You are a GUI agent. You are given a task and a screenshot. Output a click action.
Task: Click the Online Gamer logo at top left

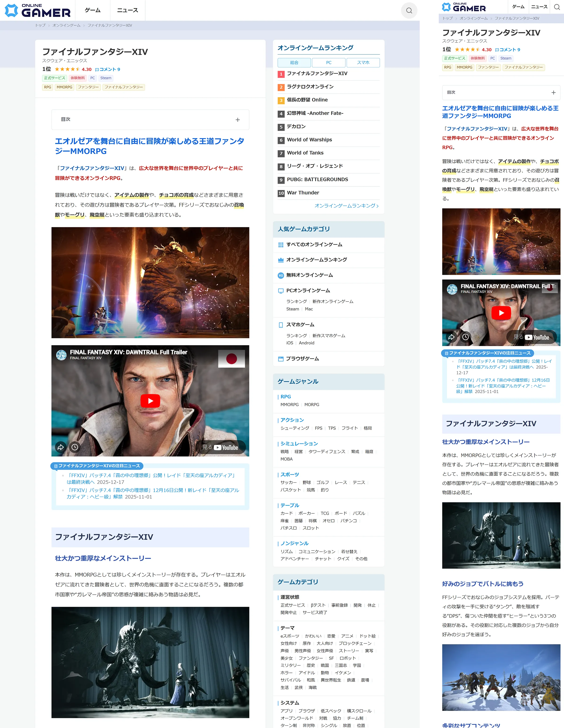coord(38,11)
